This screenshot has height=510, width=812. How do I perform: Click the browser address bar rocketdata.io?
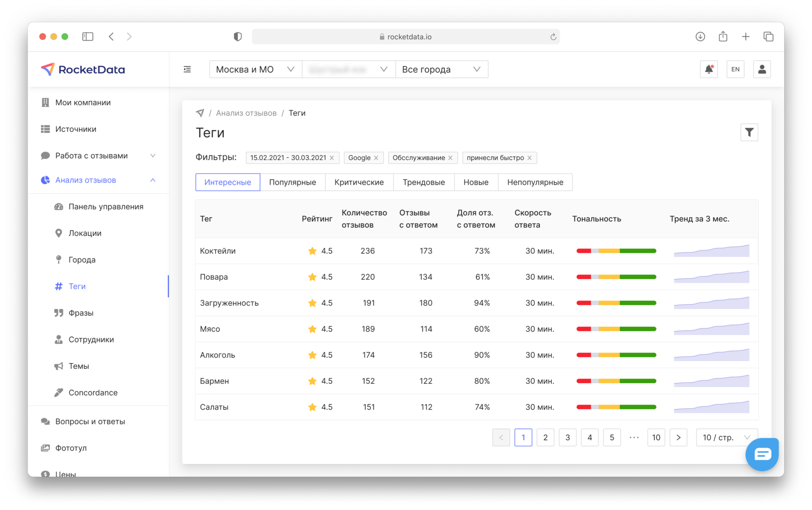406,37
